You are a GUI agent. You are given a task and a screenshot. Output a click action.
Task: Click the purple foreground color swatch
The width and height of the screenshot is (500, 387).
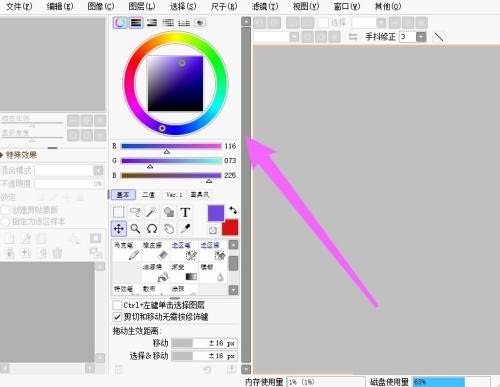click(x=216, y=213)
